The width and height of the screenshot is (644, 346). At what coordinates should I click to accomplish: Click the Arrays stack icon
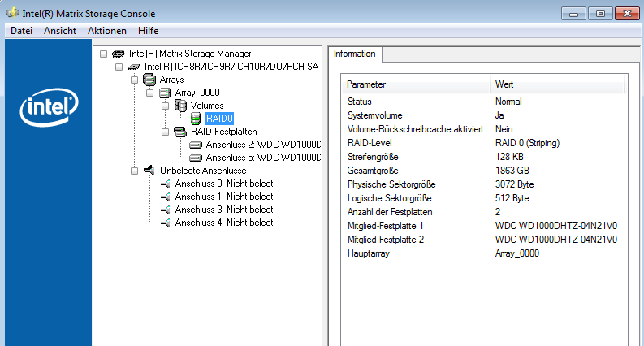149,80
